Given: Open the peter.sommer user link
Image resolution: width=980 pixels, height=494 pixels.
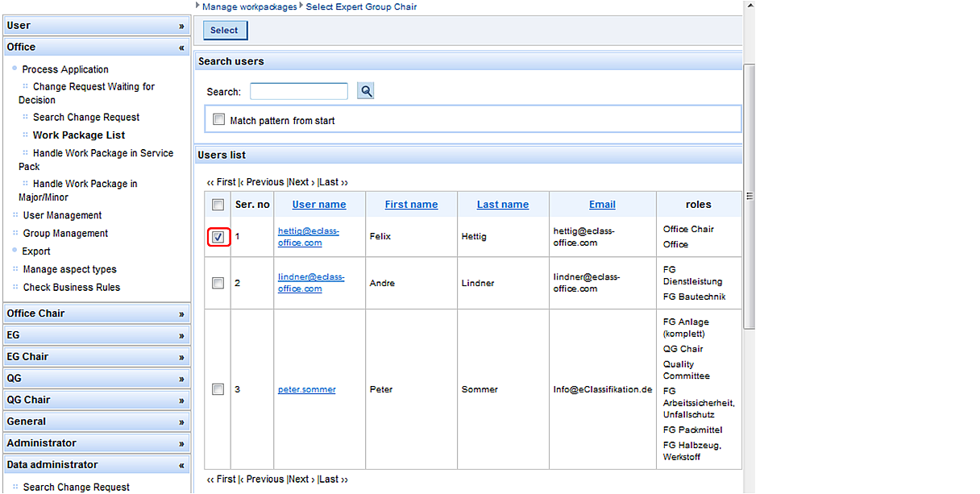Looking at the screenshot, I should click(x=306, y=390).
